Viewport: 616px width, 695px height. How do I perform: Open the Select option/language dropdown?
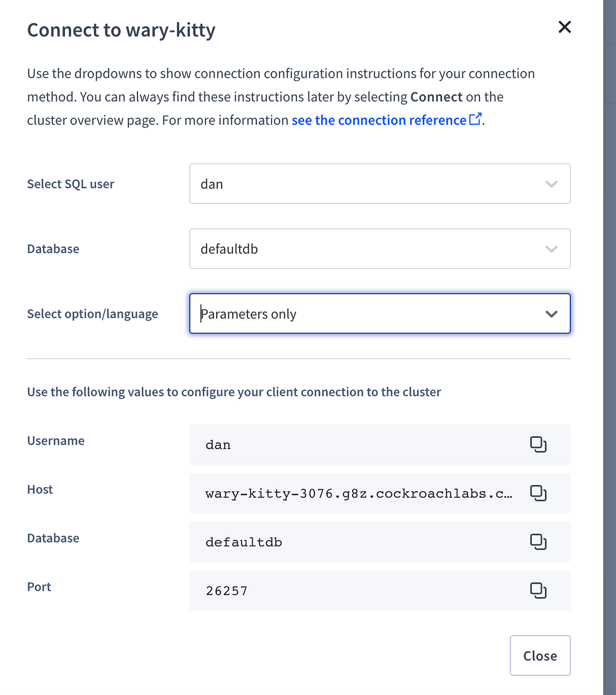(x=380, y=314)
